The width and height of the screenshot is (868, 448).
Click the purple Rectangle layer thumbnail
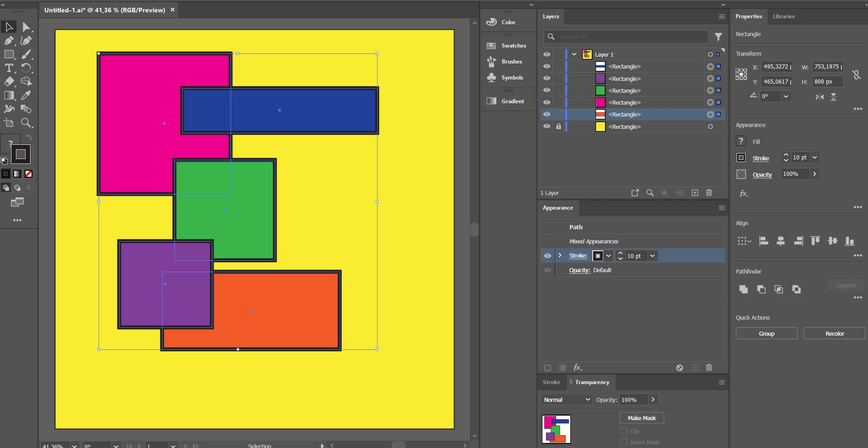(600, 79)
